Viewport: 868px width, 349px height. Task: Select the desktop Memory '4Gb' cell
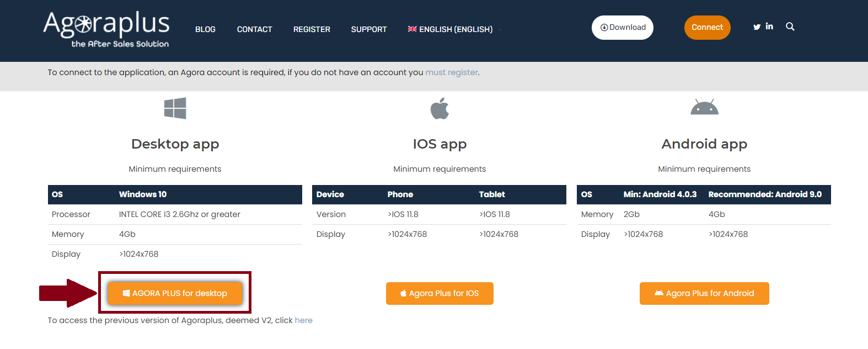click(x=127, y=234)
